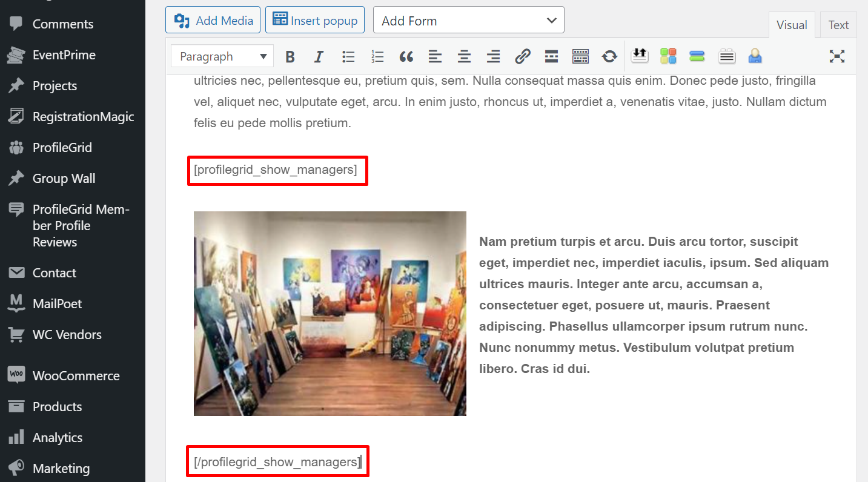
Task: Toggle the toolbar kitchen sink
Action: coord(580,57)
